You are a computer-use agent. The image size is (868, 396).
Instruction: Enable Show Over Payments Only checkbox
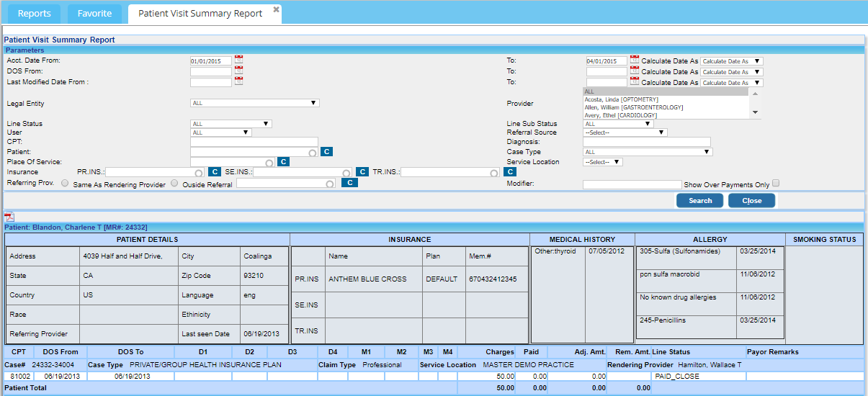tap(776, 184)
